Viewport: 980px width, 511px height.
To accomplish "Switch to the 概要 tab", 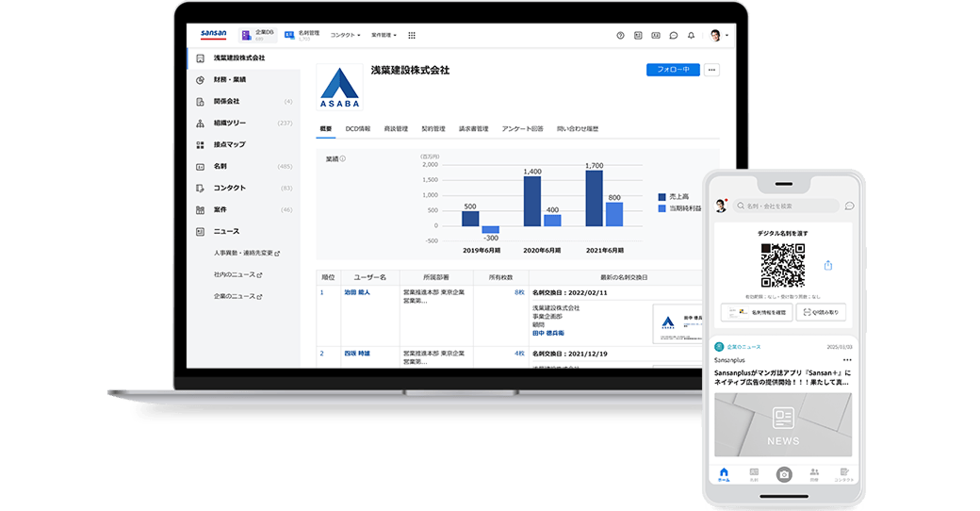I will [x=326, y=129].
